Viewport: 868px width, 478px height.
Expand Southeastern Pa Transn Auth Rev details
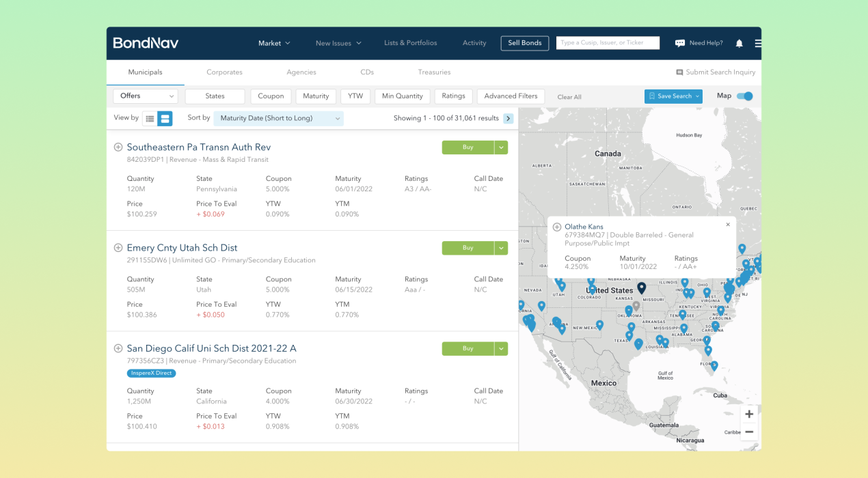(x=118, y=147)
